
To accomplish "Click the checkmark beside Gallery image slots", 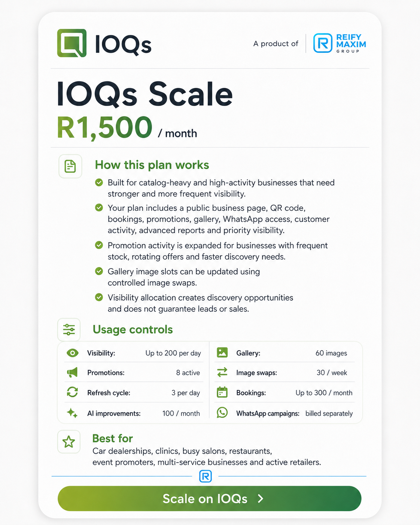I will [99, 271].
